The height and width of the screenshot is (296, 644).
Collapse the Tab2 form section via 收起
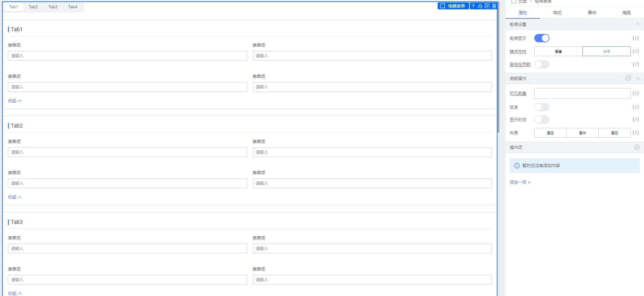15,197
